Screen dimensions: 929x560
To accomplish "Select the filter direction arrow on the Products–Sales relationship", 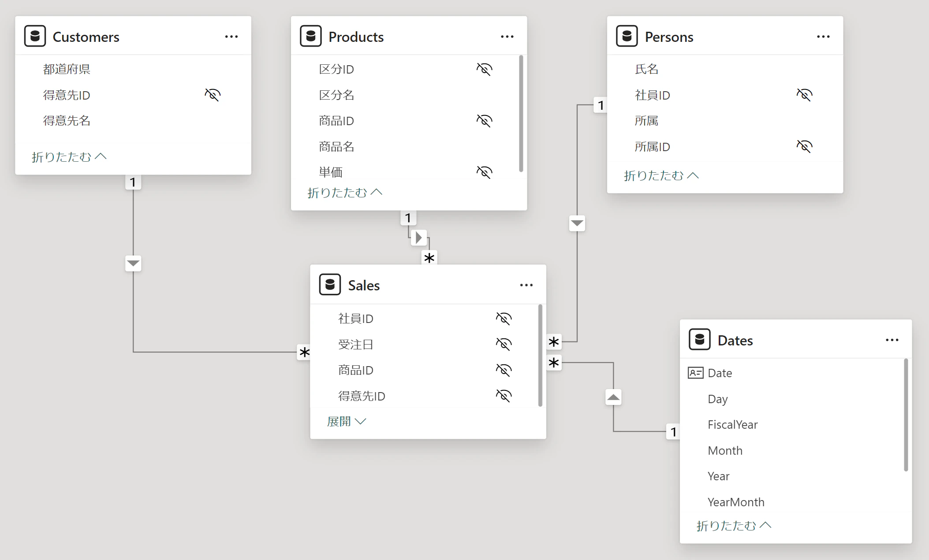I will (418, 237).
